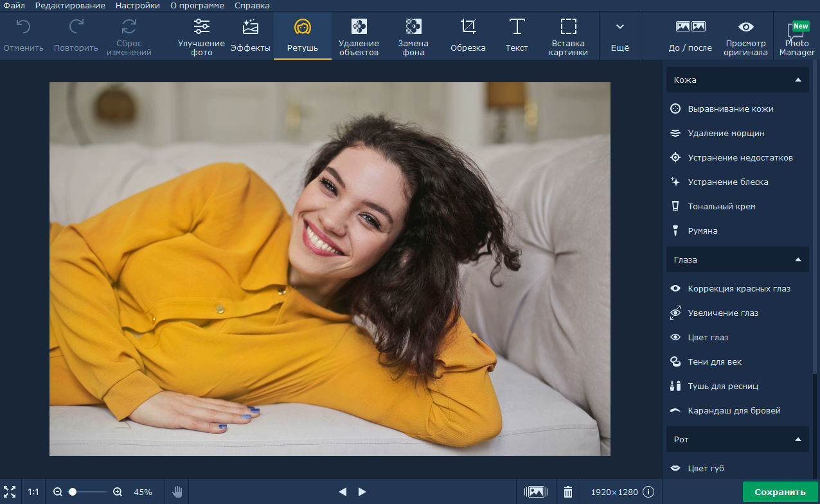Open the Улучшение фото tool

[x=201, y=36]
